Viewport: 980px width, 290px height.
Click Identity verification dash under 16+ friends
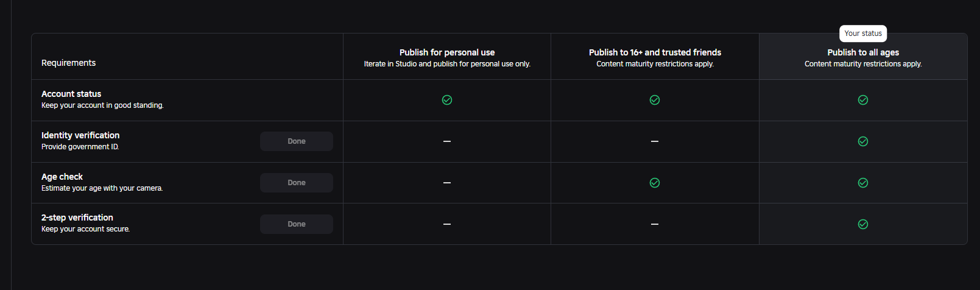coord(655,141)
